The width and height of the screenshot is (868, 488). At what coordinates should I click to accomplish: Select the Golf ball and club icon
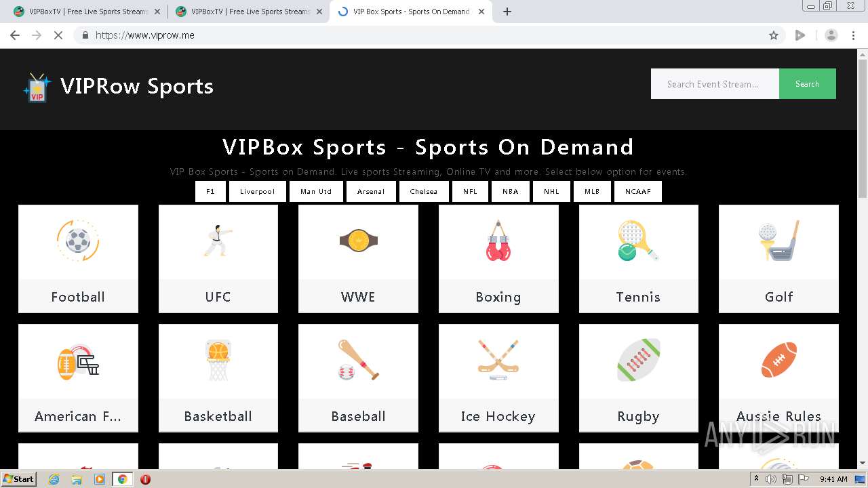pyautogui.click(x=778, y=241)
